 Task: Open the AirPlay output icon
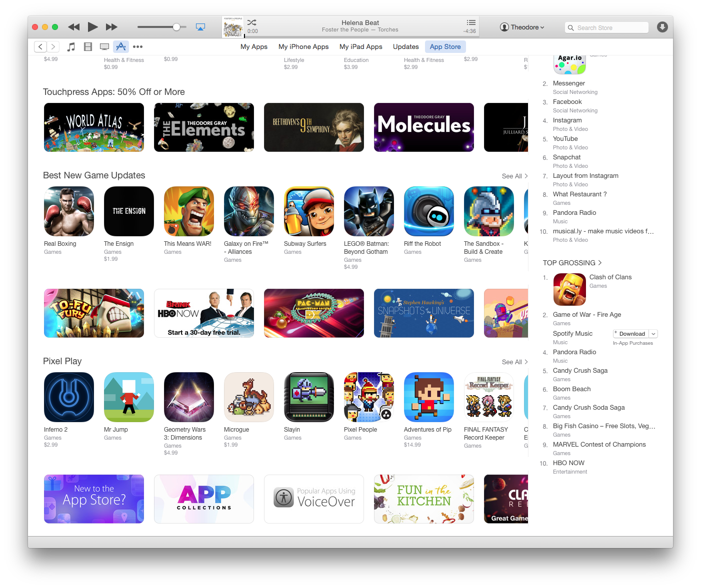(200, 27)
